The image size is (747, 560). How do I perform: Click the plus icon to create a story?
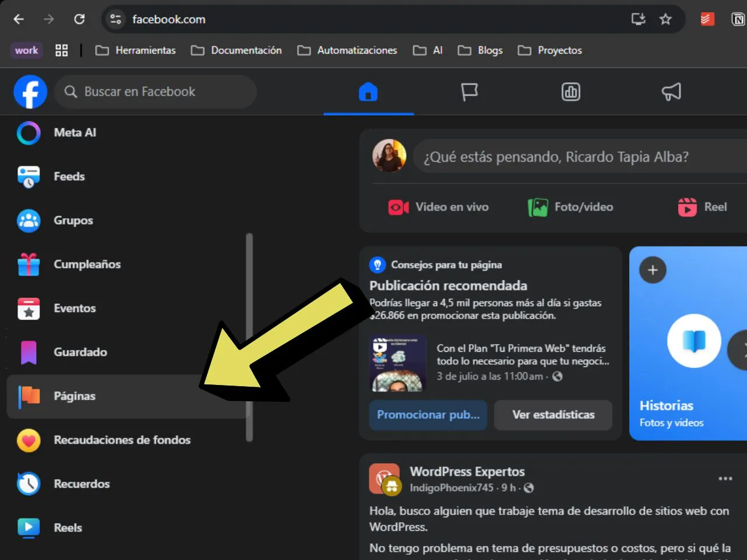[x=653, y=270]
